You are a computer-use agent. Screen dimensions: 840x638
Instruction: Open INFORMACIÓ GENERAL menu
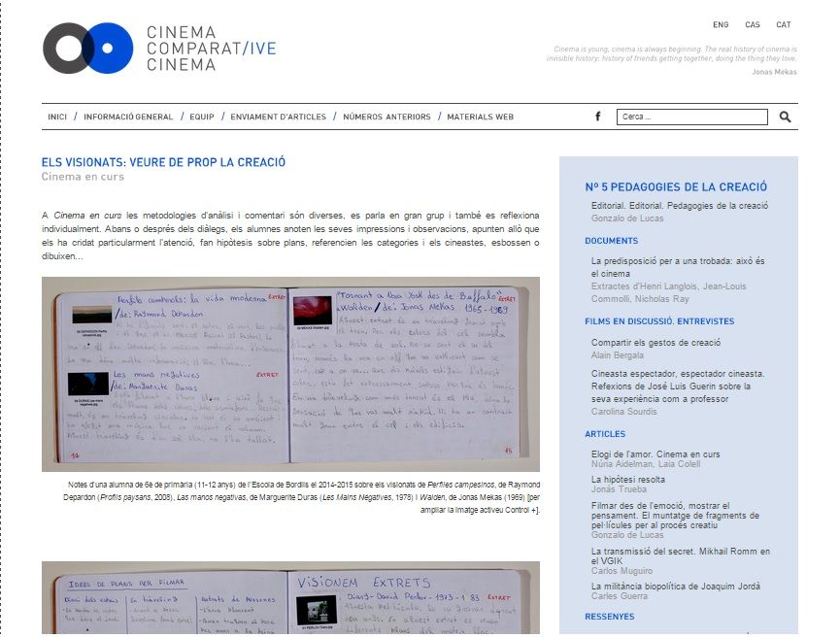128,117
